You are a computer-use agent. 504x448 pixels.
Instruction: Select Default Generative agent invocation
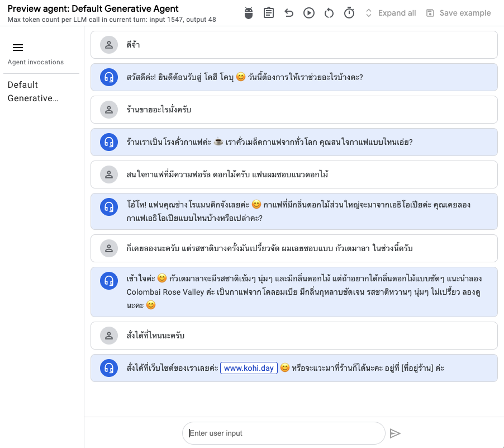[x=33, y=91]
